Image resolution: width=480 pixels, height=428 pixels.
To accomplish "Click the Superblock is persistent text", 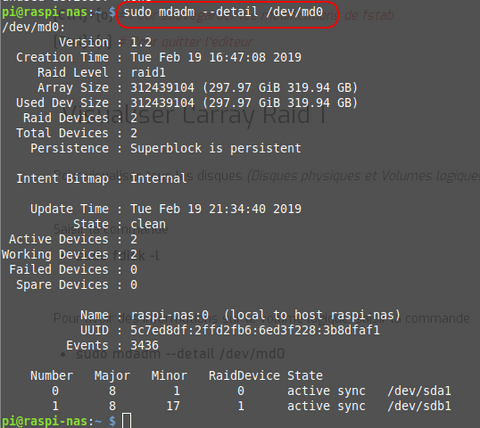I will 216,148.
